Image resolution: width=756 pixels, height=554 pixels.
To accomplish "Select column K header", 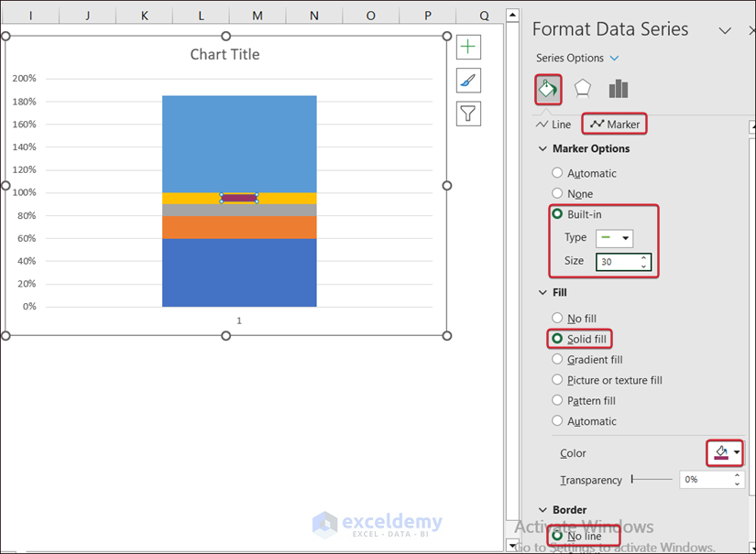I will click(144, 16).
